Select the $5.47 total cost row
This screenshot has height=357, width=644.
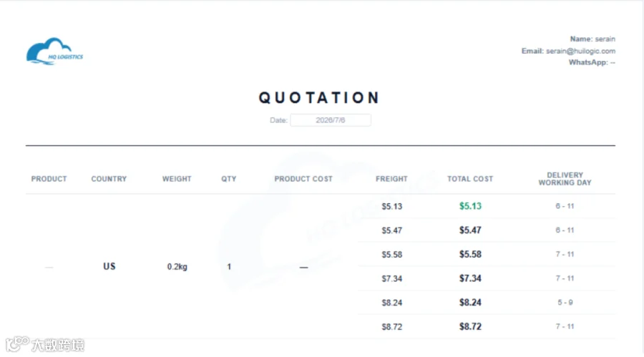(487, 230)
